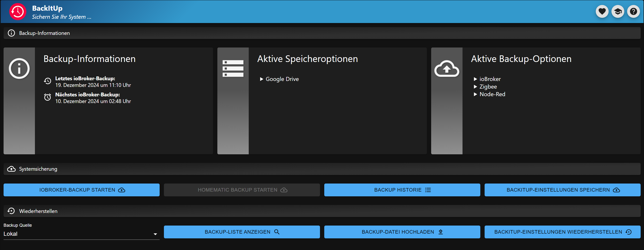Viewport: 644px width, 250px height.
Task: Click the BackItUp red clock logo
Action: click(x=18, y=11)
